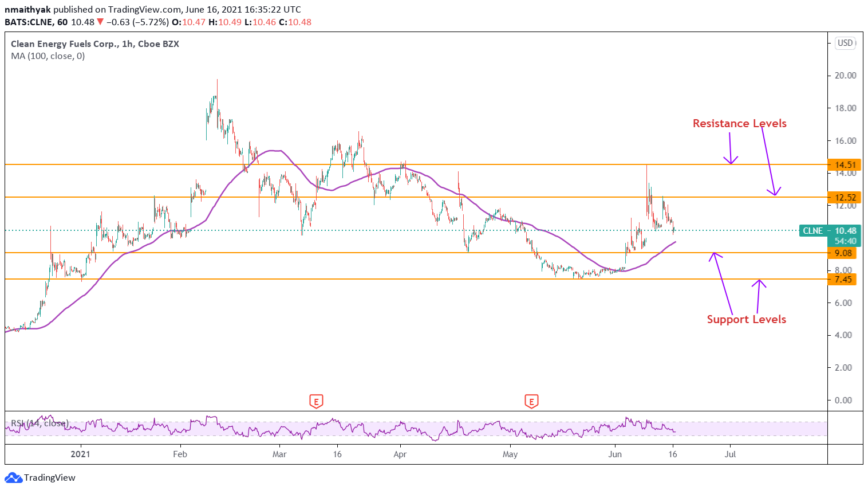This screenshot has width=868, height=491.
Task: Click the TradingView cloud logo icon
Action: tap(13, 478)
